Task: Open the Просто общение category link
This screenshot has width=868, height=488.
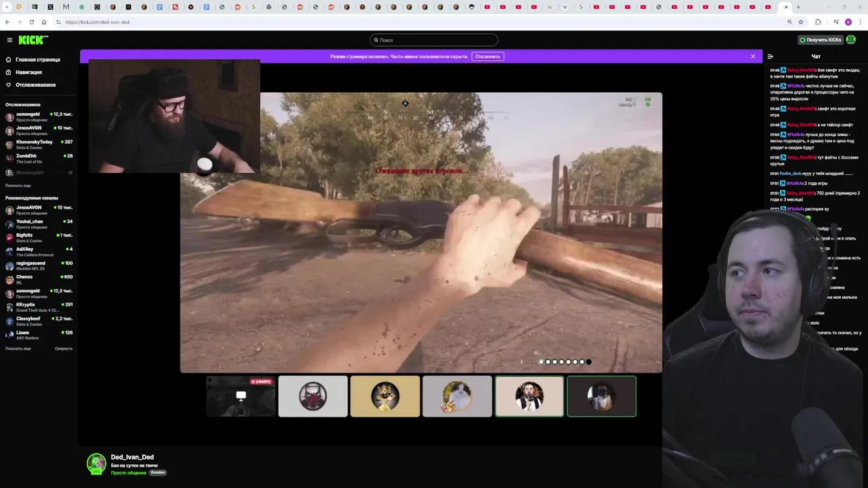Action: 128,472
